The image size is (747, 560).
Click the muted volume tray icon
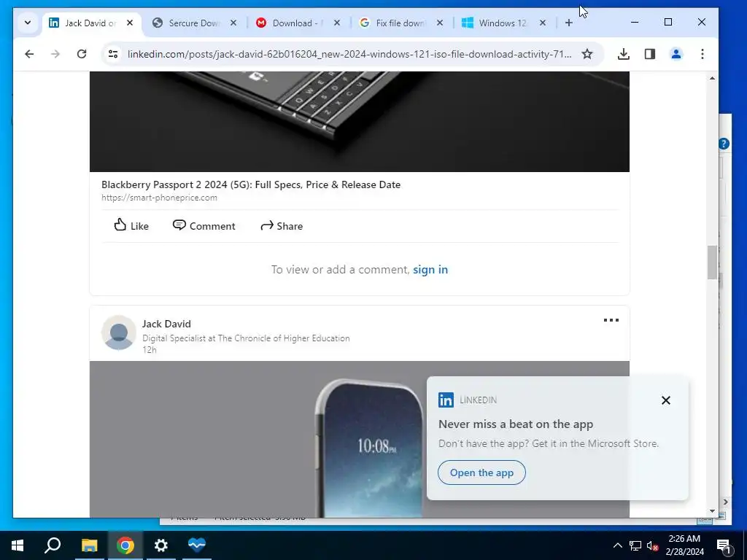tap(652, 545)
